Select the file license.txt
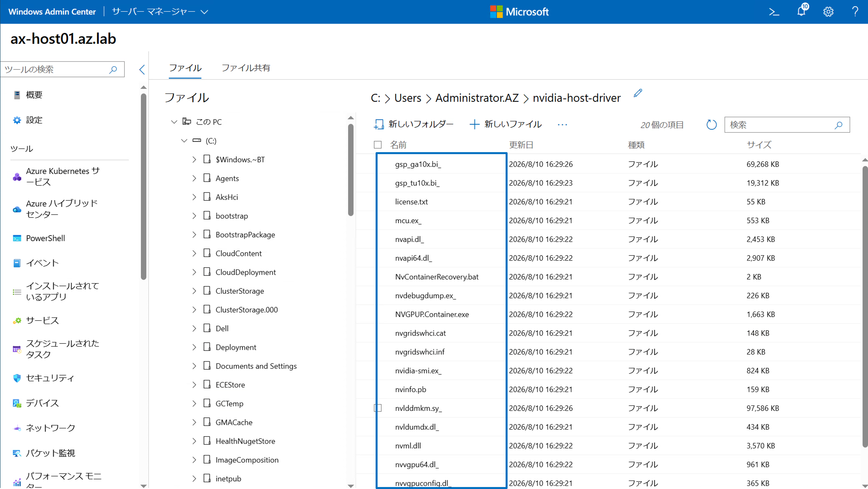Viewport: 868px width, 489px height. point(412,202)
